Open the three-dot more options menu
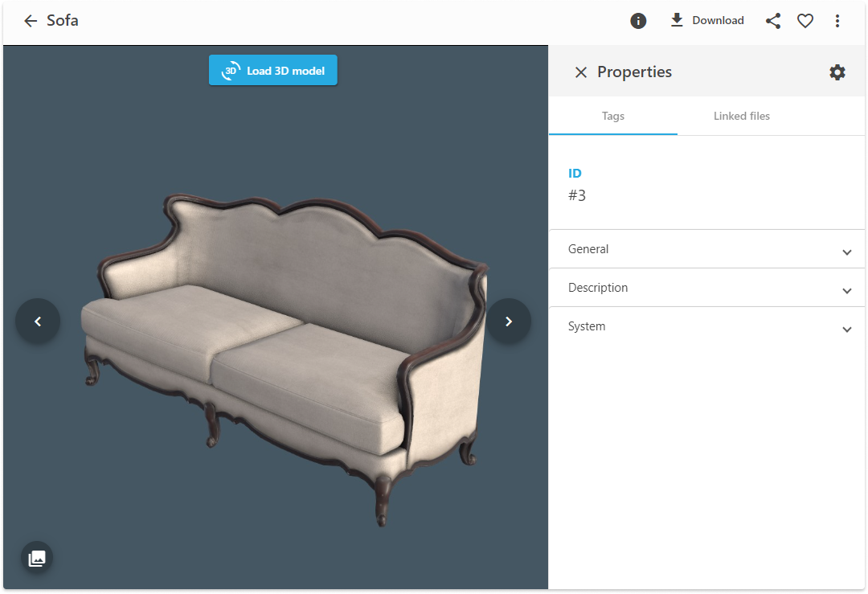868x594 pixels. [x=837, y=21]
